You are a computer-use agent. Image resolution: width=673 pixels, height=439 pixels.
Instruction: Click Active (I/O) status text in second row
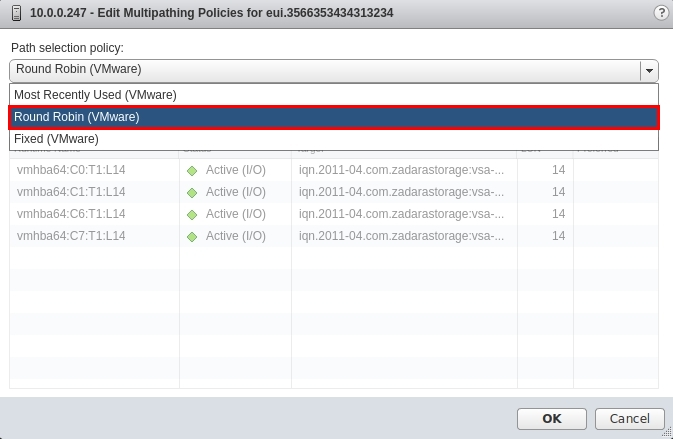(x=236, y=192)
